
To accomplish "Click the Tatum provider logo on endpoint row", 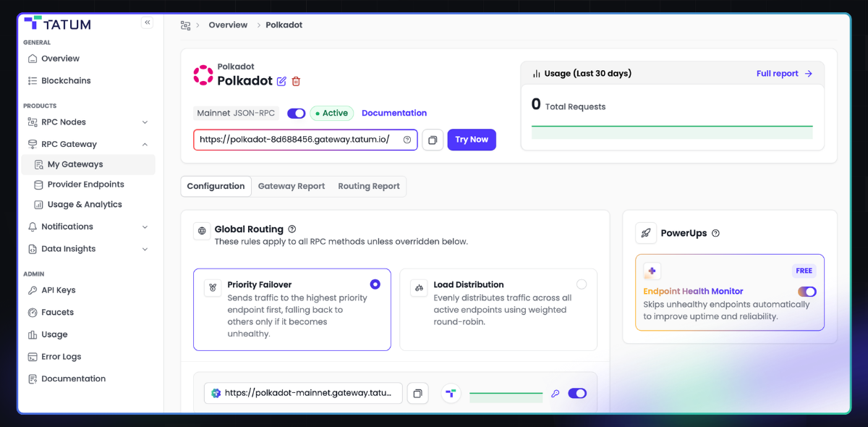I will point(451,394).
